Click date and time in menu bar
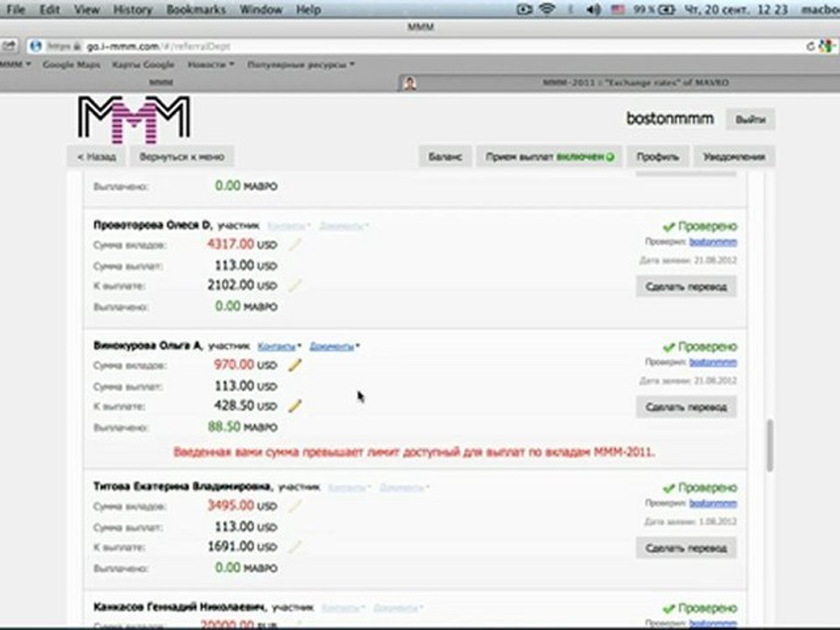This screenshot has height=630, width=840. 737,9
